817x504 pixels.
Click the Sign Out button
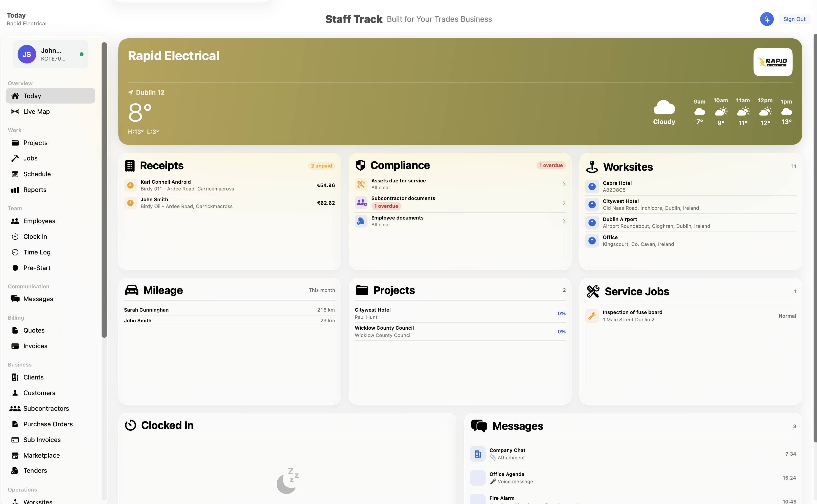point(794,19)
